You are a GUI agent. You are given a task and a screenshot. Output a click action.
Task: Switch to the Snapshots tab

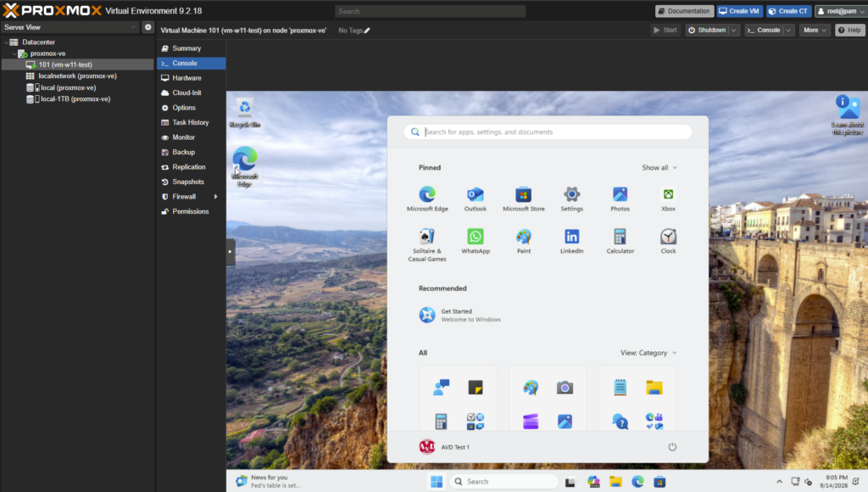pyautogui.click(x=191, y=182)
